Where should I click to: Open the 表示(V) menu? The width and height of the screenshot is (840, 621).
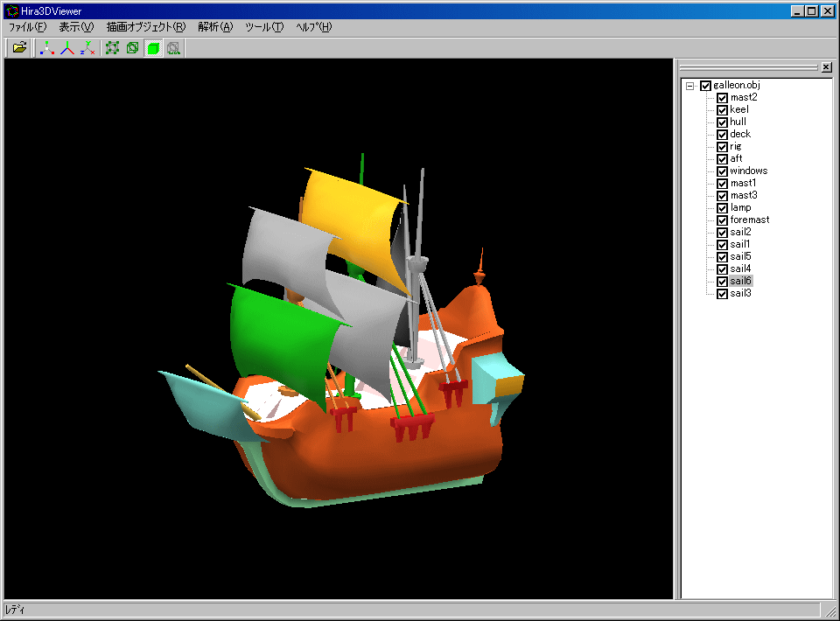point(76,27)
